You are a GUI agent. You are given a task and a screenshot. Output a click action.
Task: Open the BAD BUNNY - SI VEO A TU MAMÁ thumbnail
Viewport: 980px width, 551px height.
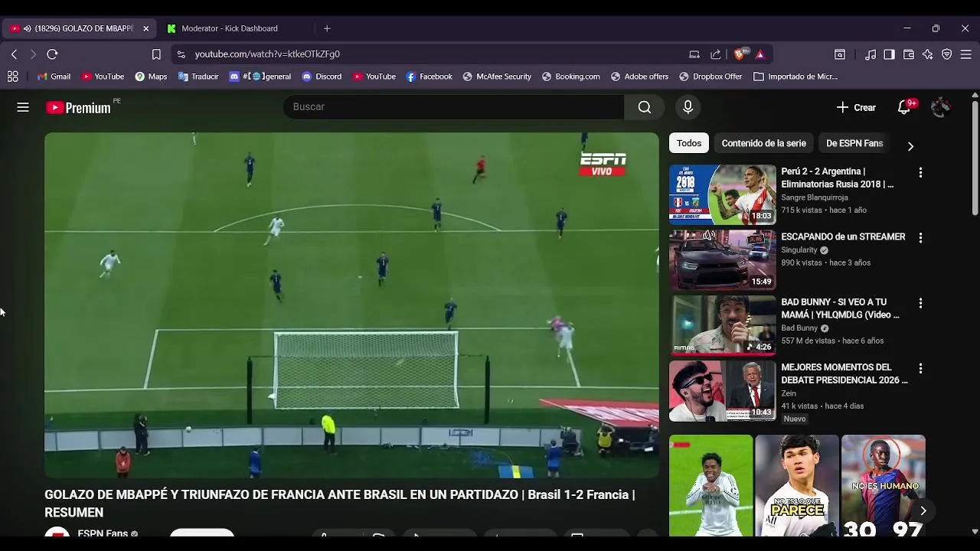(722, 325)
